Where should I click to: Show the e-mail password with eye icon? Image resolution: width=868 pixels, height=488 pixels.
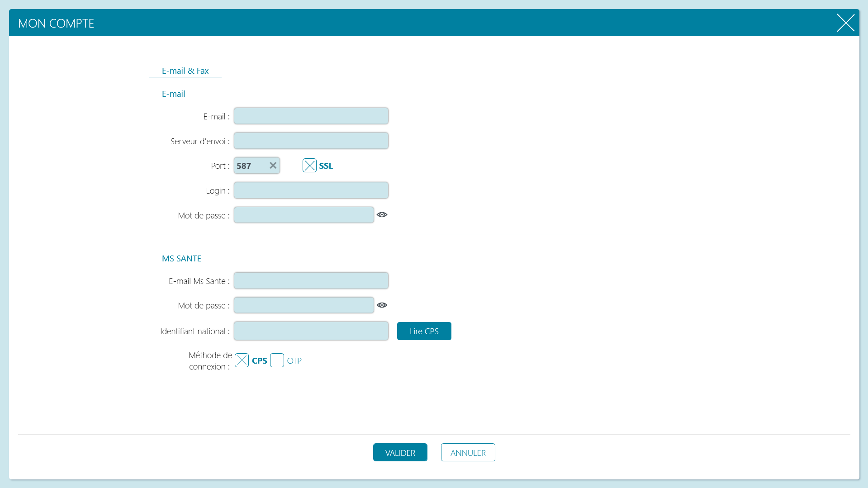(382, 215)
